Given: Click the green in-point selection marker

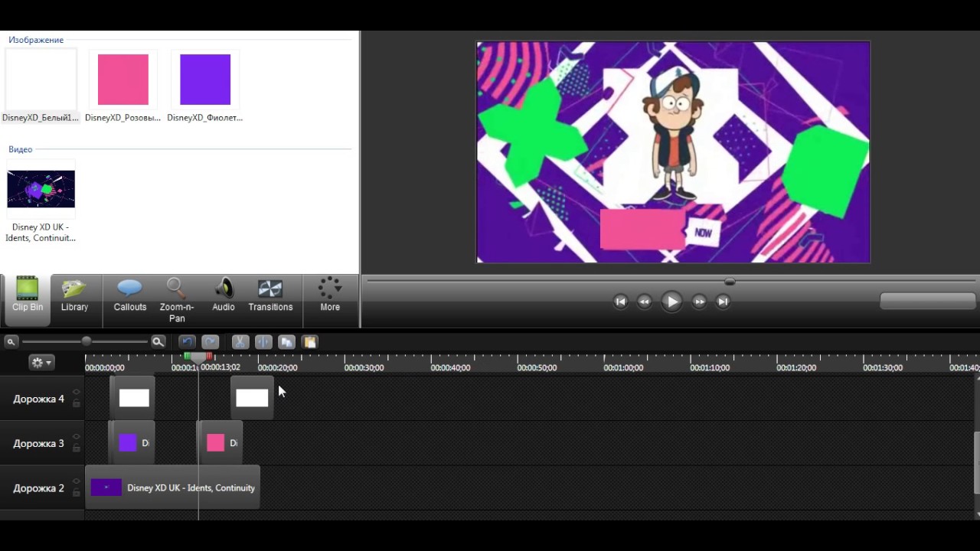Looking at the screenshot, I should tap(187, 357).
